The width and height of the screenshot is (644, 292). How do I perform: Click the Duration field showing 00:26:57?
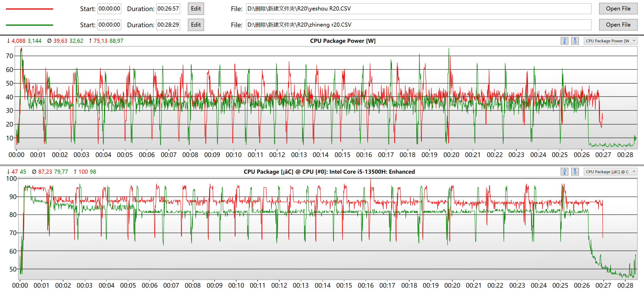click(168, 9)
